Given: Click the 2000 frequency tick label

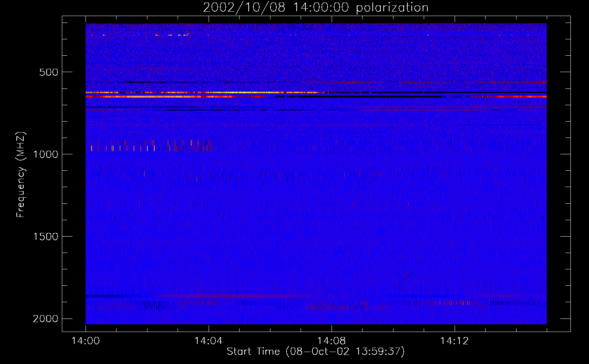Looking at the screenshot, I should coord(46,319).
